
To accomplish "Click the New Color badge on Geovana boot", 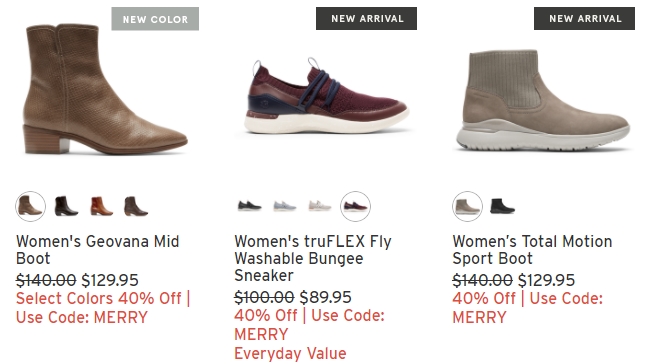I will point(155,19).
